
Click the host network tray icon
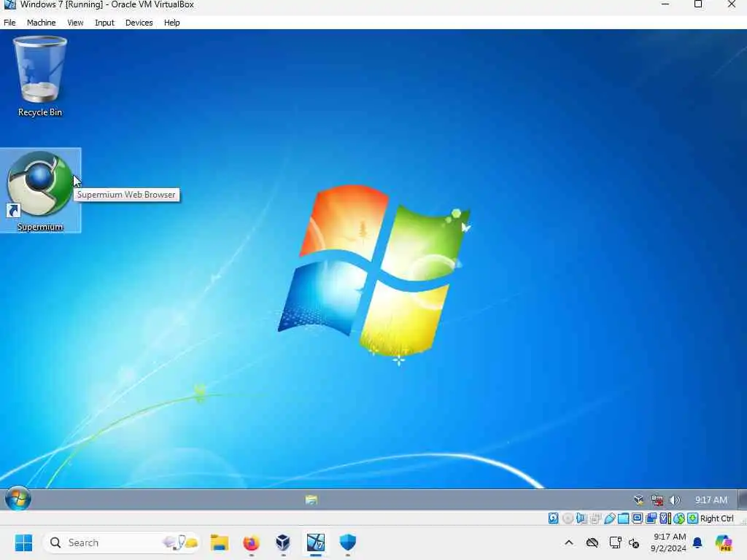(615, 542)
